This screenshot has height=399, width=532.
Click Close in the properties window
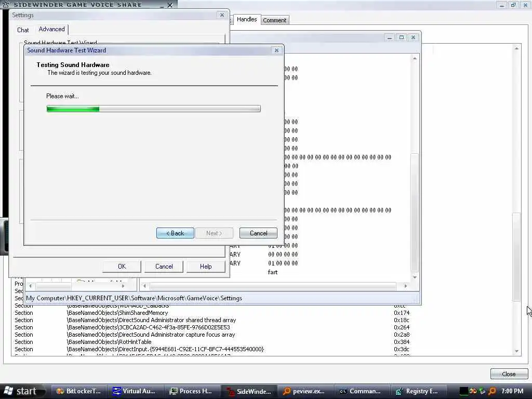pyautogui.click(x=509, y=374)
